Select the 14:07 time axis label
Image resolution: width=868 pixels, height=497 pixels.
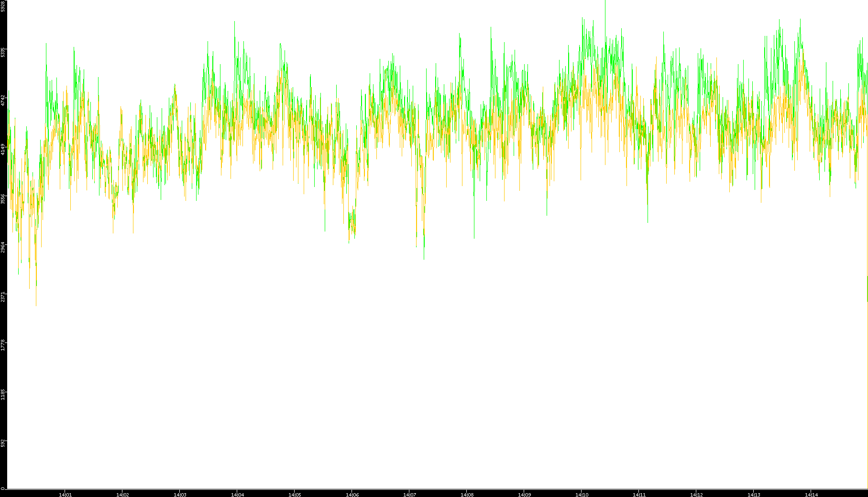409,495
